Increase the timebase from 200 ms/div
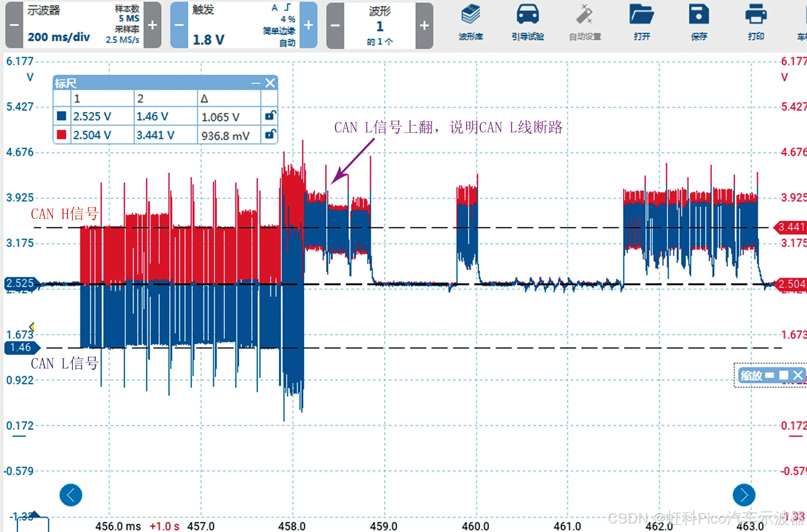The width and height of the screenshot is (807, 532). [x=153, y=25]
